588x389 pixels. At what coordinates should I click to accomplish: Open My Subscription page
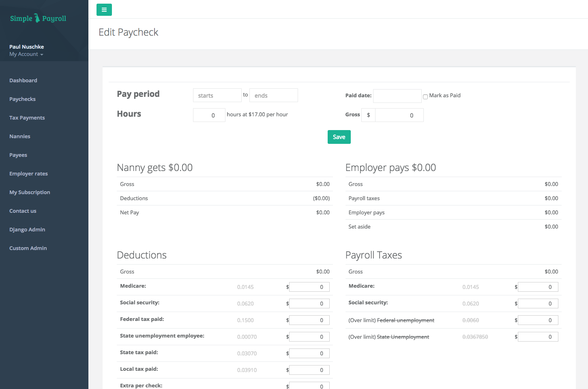tap(30, 192)
